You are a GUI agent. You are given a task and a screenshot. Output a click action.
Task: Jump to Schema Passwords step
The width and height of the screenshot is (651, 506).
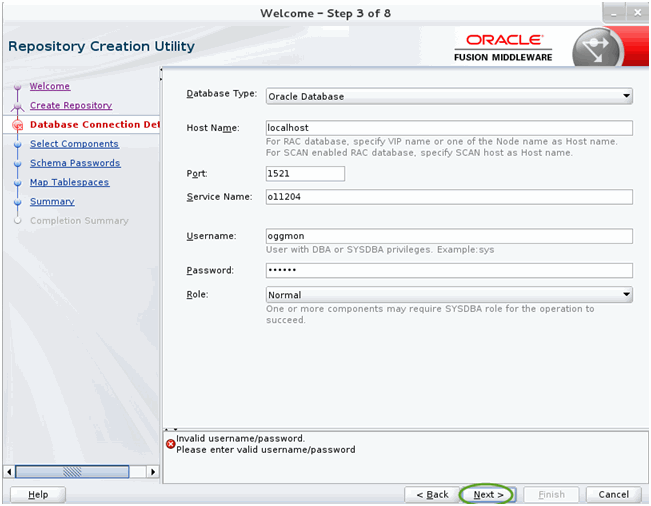click(75, 163)
